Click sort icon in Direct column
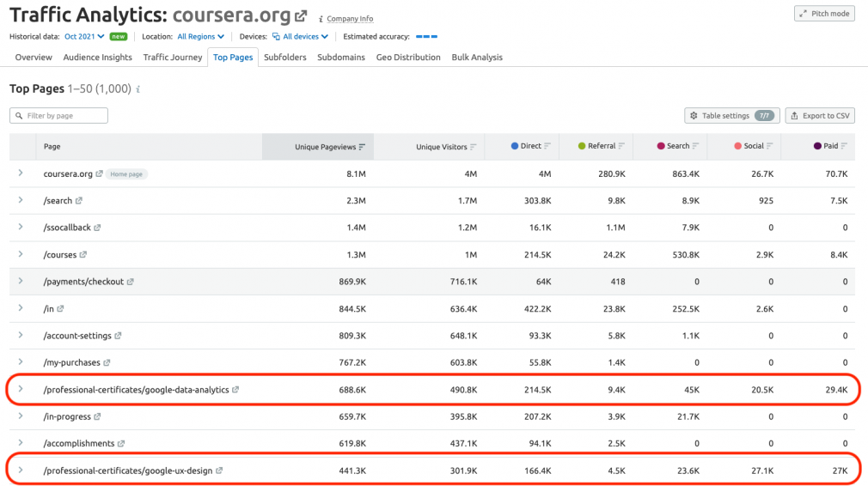 (x=547, y=146)
